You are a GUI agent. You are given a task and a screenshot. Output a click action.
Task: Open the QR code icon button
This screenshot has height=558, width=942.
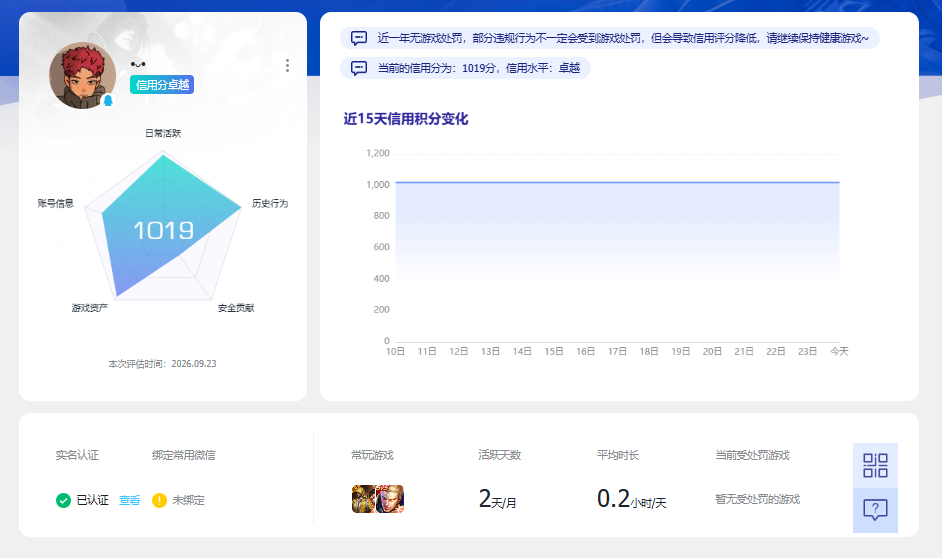(875, 466)
